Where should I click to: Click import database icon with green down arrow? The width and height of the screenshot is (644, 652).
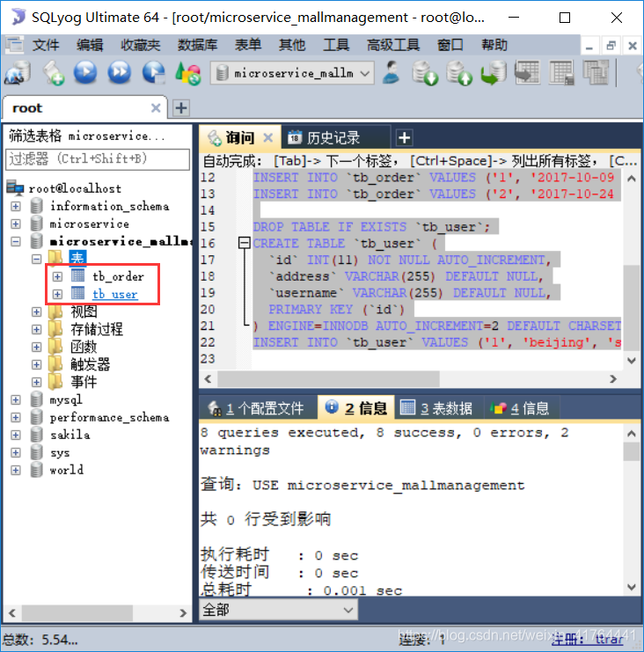[425, 73]
